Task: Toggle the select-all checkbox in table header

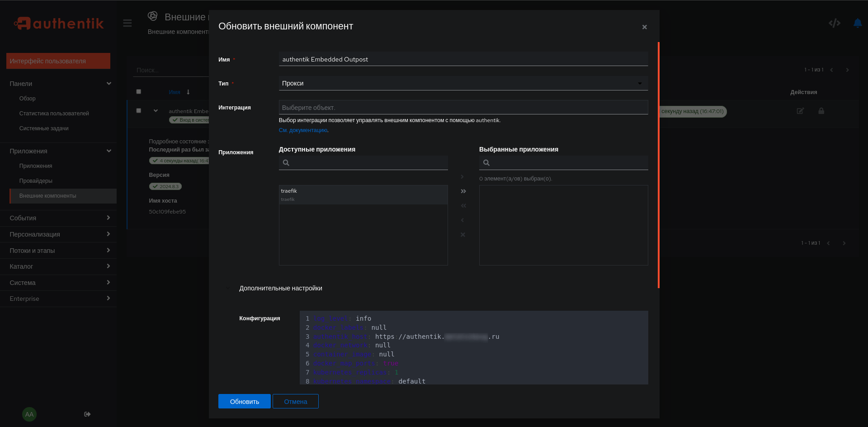Action: pyautogui.click(x=139, y=92)
